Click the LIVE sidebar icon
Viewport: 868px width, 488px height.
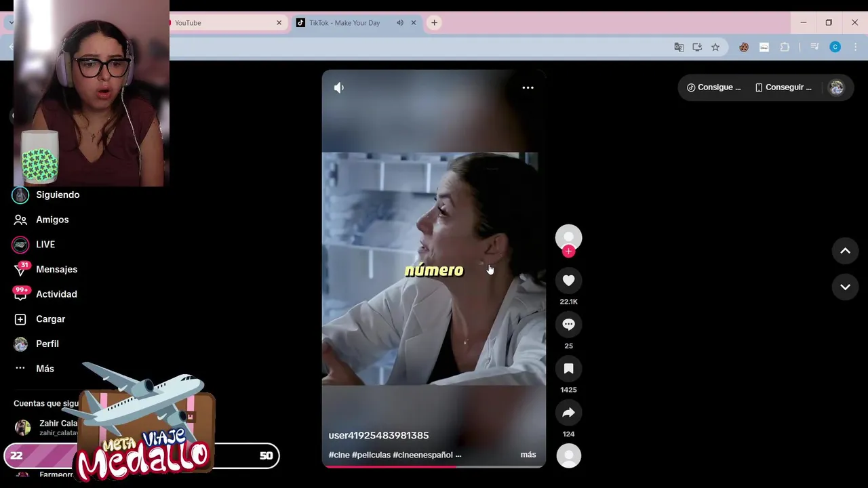20,244
